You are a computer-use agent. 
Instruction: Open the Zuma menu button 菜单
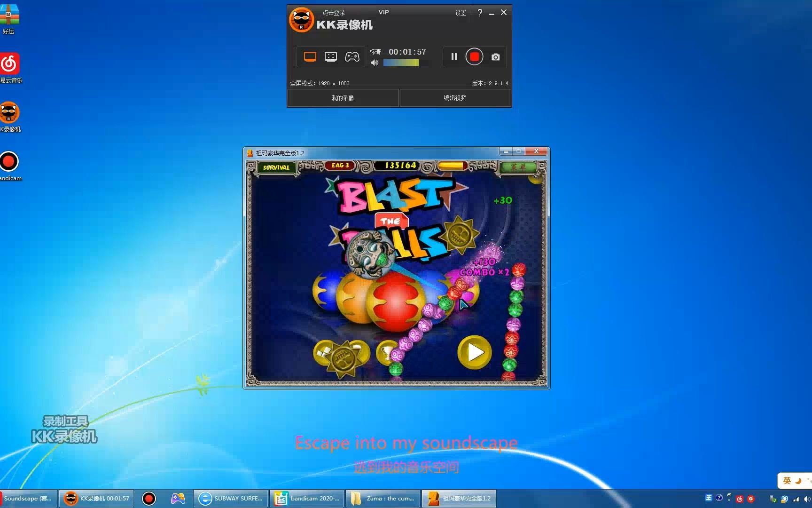tap(518, 167)
